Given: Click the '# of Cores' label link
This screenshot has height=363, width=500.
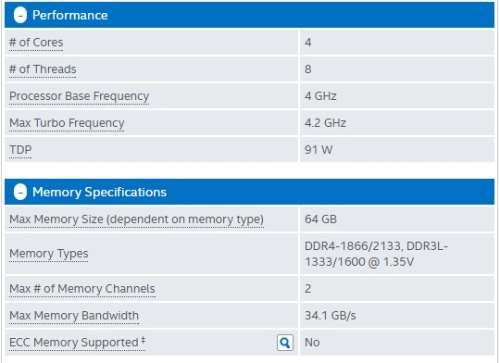Looking at the screenshot, I should click(x=36, y=43).
